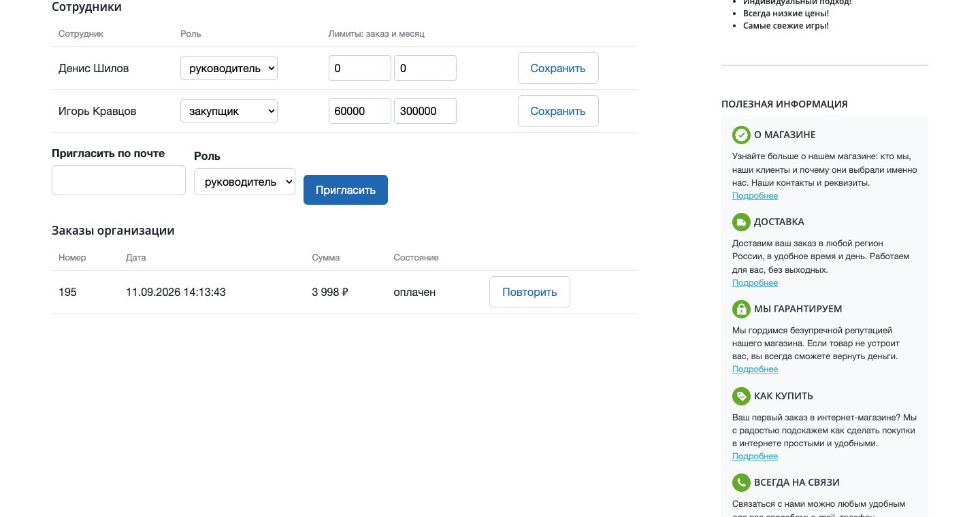Click the phone icon beside ВСЕГДА НА СВЯЗИ
The height and width of the screenshot is (517, 980).
(x=741, y=482)
